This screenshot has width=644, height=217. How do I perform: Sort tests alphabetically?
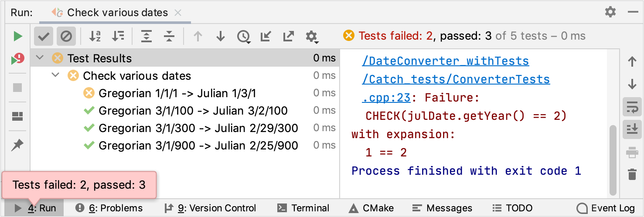click(95, 37)
